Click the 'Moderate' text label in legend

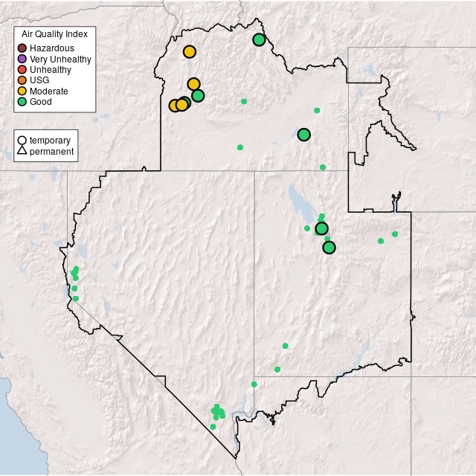[x=49, y=91]
